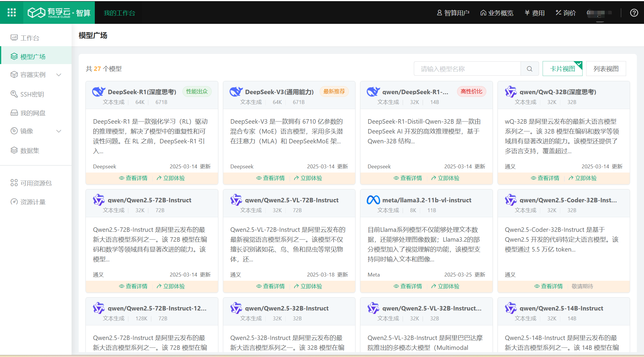Click the Yovole Cloud 智算 logo
644x357 pixels.
[59, 13]
